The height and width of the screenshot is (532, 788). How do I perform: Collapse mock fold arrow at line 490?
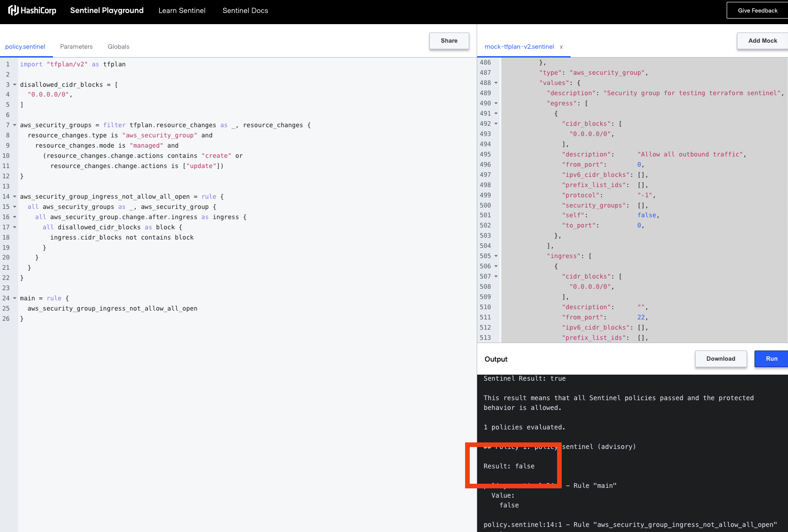496,104
